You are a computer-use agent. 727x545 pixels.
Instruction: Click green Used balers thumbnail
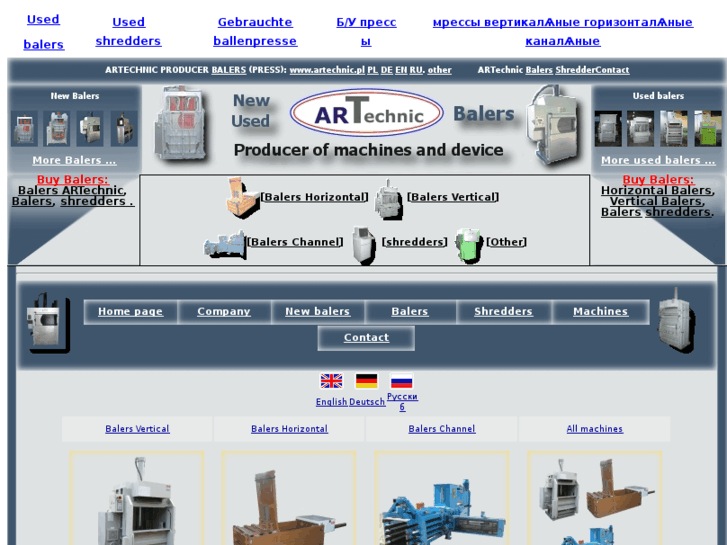click(x=708, y=128)
